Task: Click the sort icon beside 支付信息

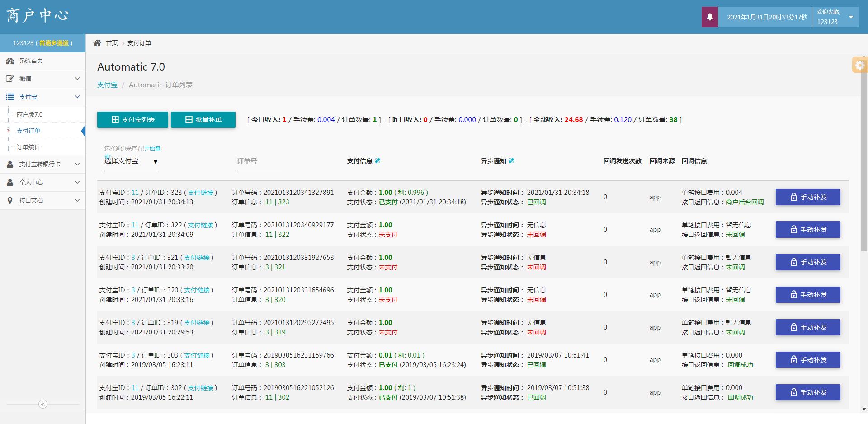Action: [377, 161]
